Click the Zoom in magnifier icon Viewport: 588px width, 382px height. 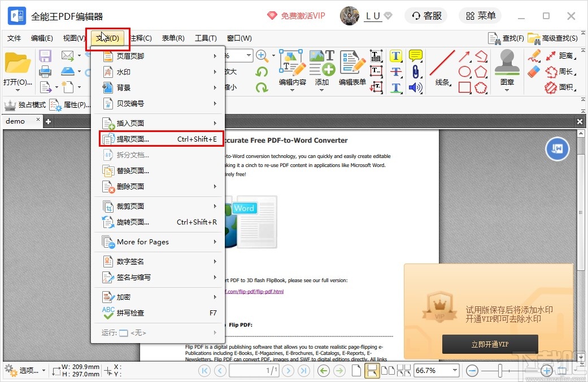(x=262, y=56)
